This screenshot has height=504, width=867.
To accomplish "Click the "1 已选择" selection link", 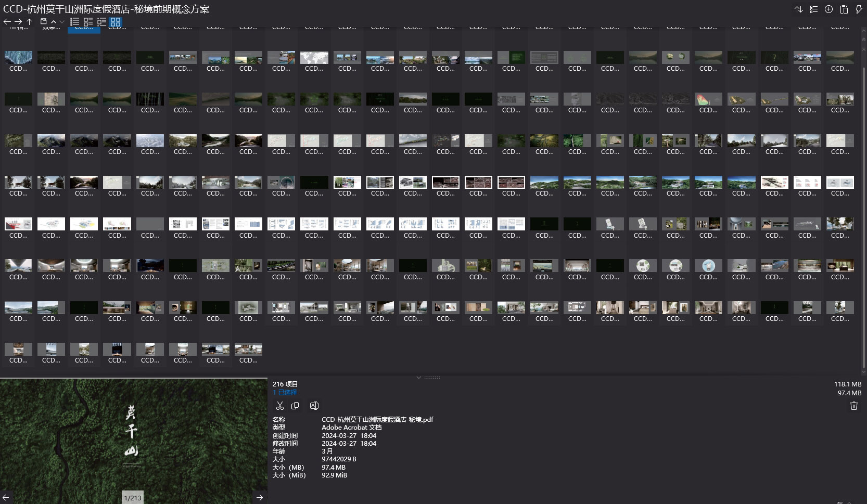I will pyautogui.click(x=285, y=393).
